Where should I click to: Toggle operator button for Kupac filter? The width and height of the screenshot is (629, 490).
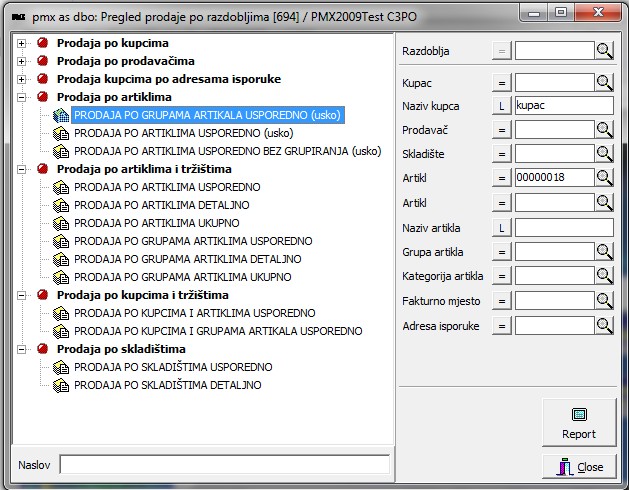[x=501, y=83]
